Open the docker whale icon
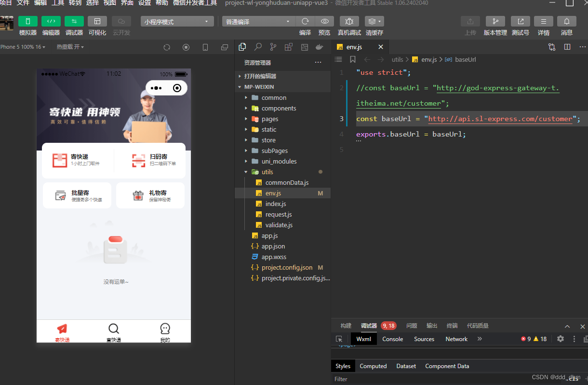The height and width of the screenshot is (385, 588). (x=319, y=47)
